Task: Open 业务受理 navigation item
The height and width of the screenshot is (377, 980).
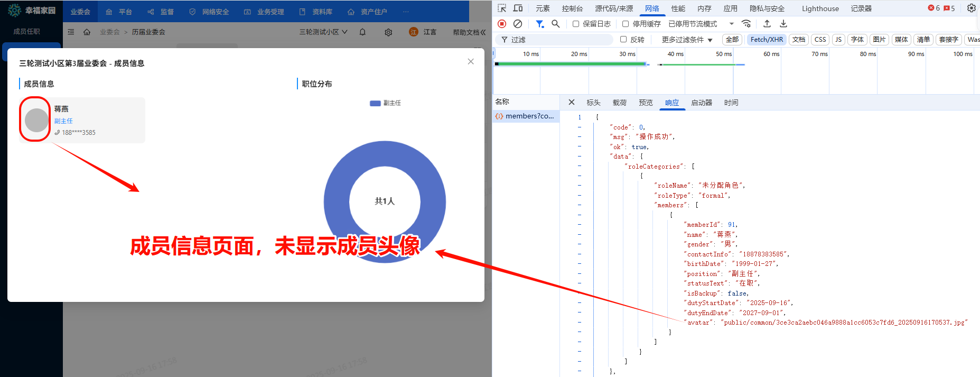Action: tap(264, 12)
